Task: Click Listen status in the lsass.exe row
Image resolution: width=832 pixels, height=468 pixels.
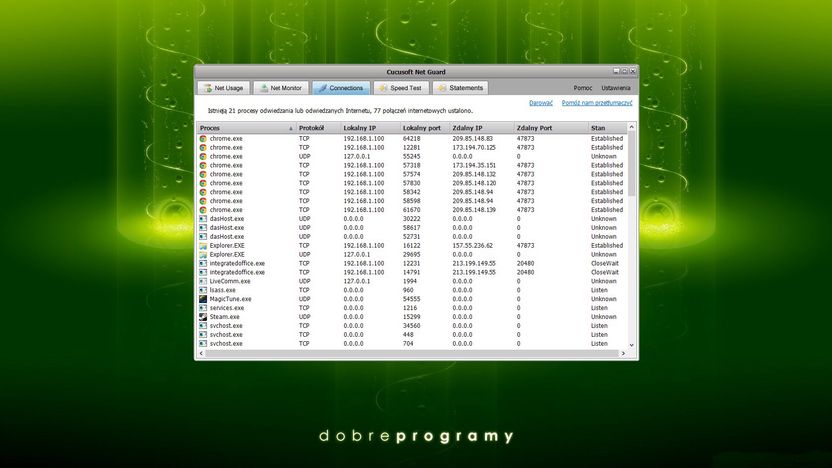Action: 599,290
